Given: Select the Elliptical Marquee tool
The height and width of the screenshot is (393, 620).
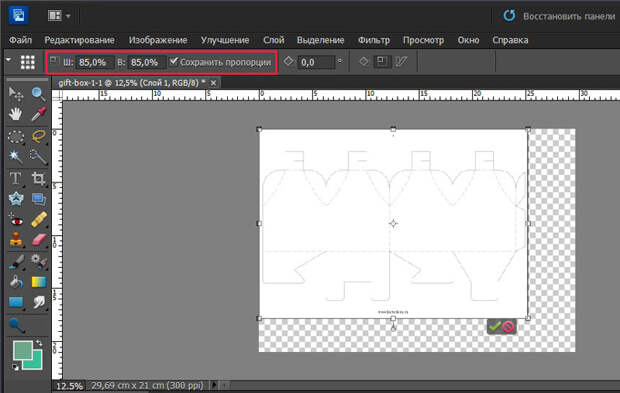Looking at the screenshot, I should 16,137.
